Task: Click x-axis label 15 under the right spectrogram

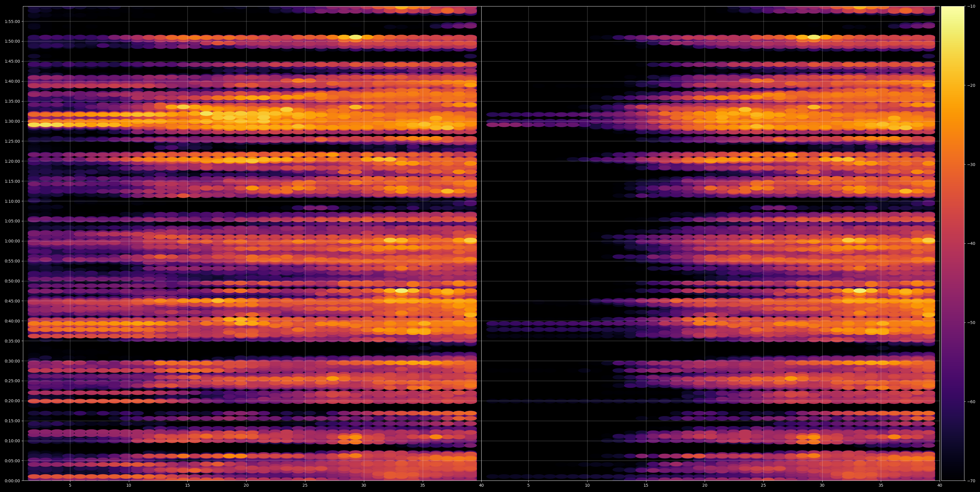Action: tap(646, 485)
